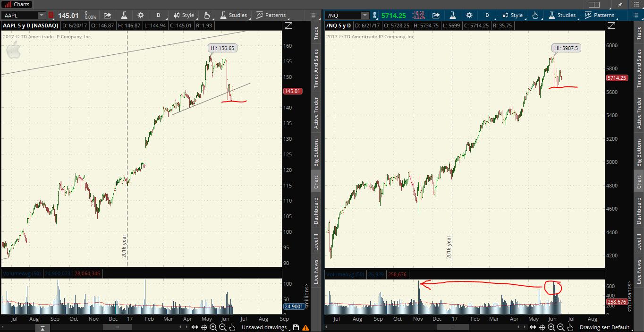Open Patterns on the AAPL chart

(271, 15)
